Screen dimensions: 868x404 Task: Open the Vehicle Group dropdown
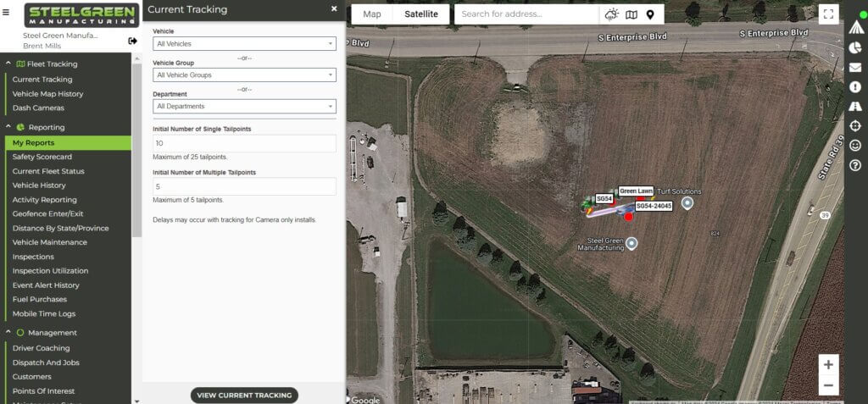pos(244,75)
